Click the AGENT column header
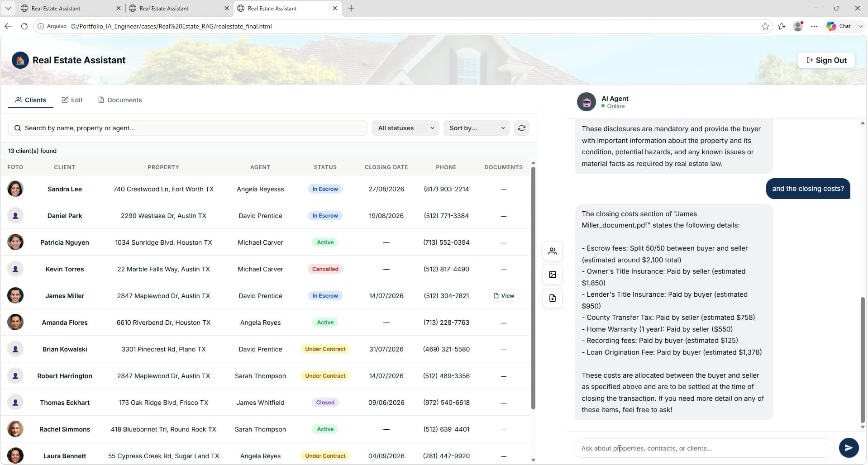The image size is (868, 465). point(260,167)
